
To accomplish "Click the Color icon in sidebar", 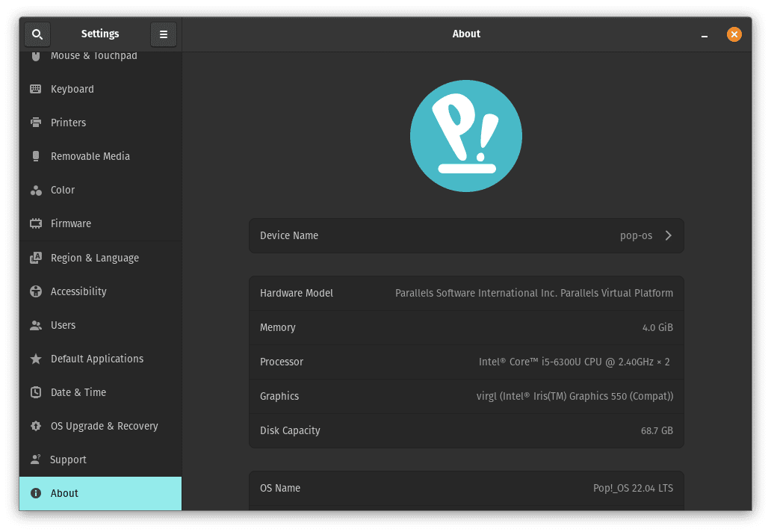I will click(x=35, y=191).
